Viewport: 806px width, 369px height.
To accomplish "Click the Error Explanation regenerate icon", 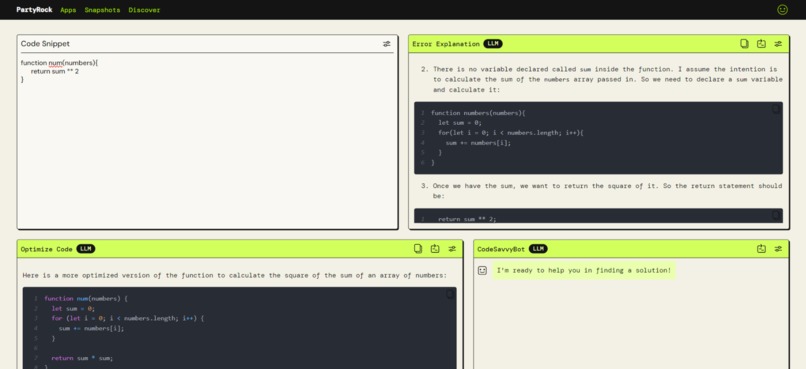I will coord(761,44).
